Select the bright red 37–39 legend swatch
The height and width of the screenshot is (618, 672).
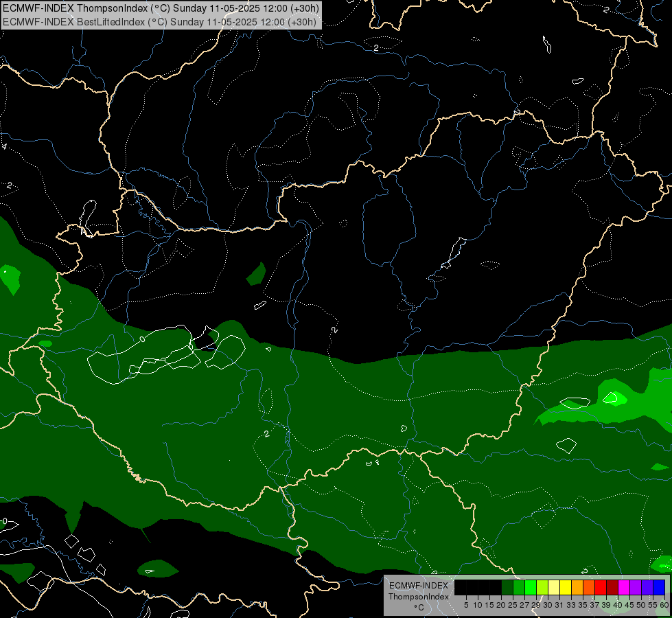601,587
